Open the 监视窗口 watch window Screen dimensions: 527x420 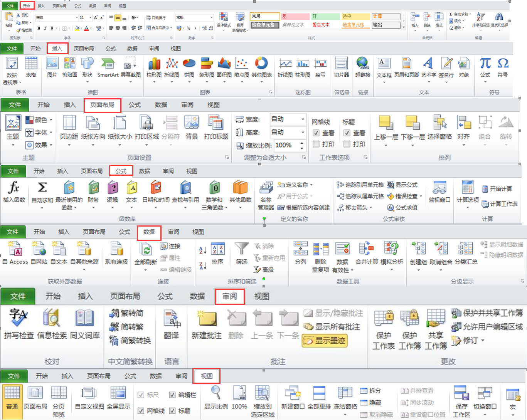pyautogui.click(x=439, y=192)
